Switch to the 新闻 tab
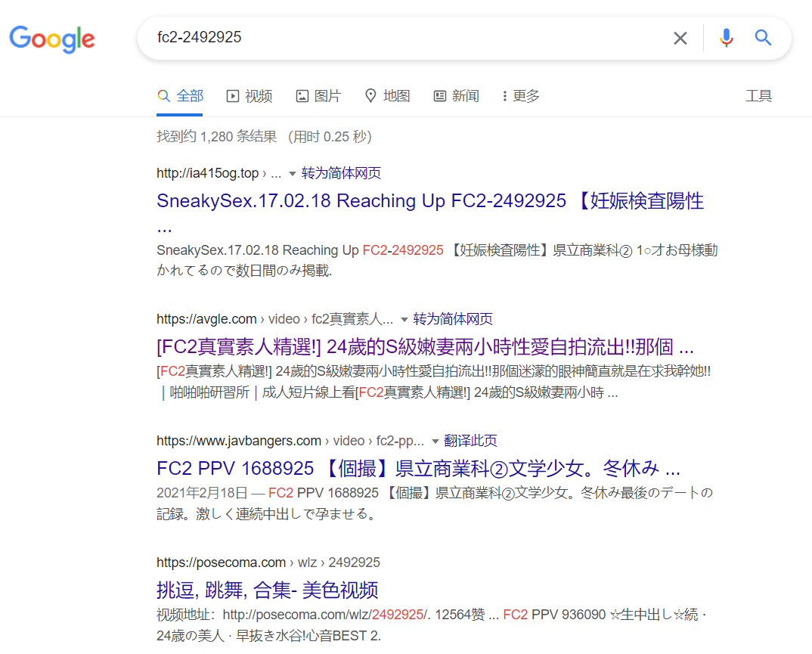The height and width of the screenshot is (654, 812). point(456,96)
